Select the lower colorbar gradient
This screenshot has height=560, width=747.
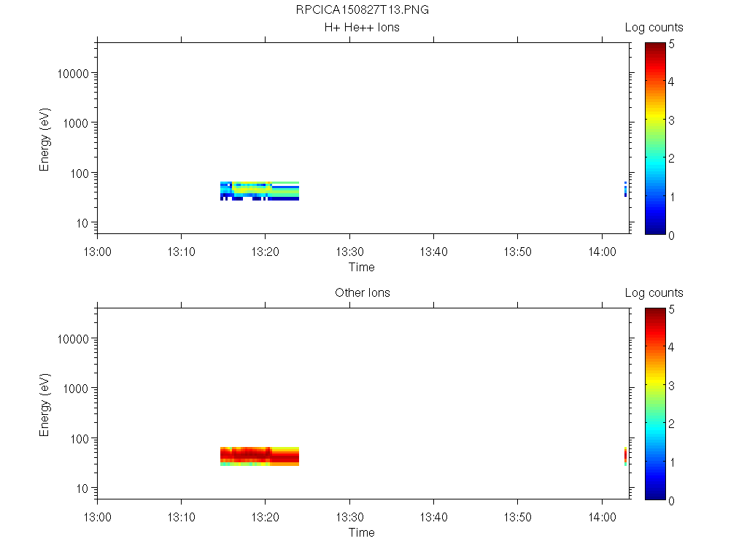[655, 404]
